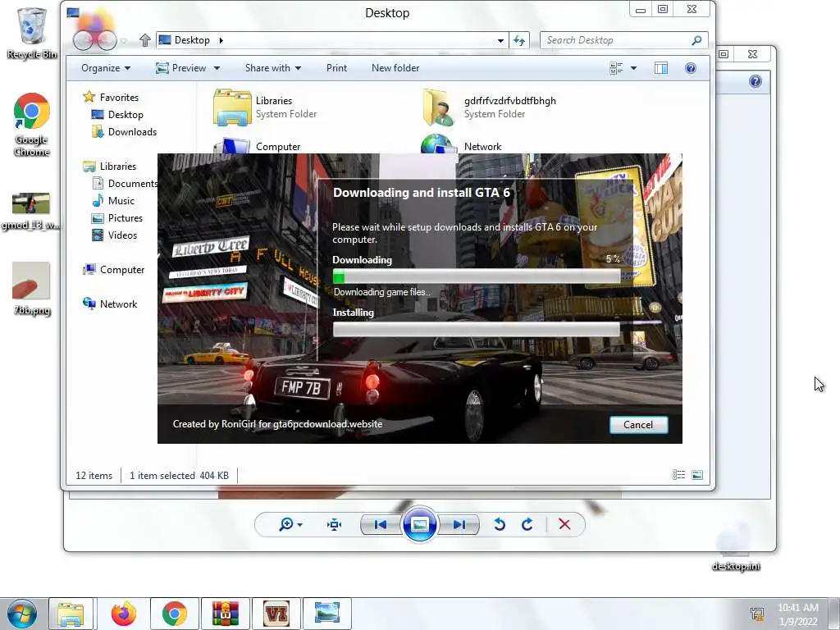Select Computer in the navigation pane
The height and width of the screenshot is (630, 840).
(x=113, y=269)
